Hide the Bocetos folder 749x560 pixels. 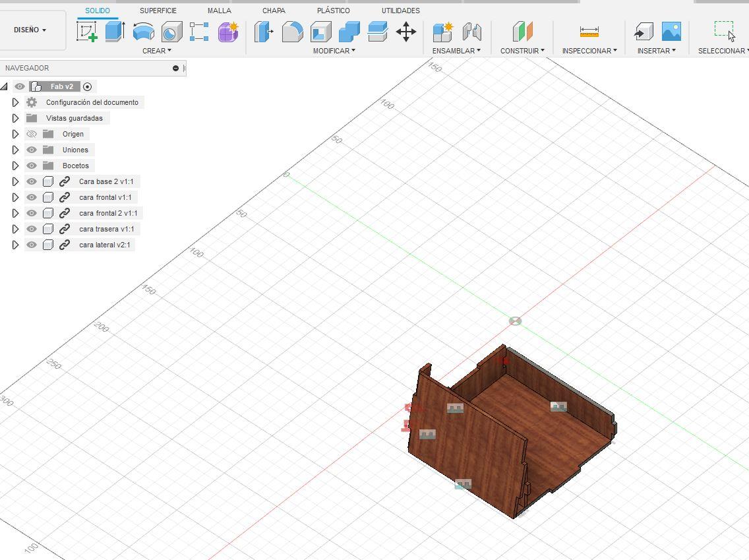(x=32, y=166)
